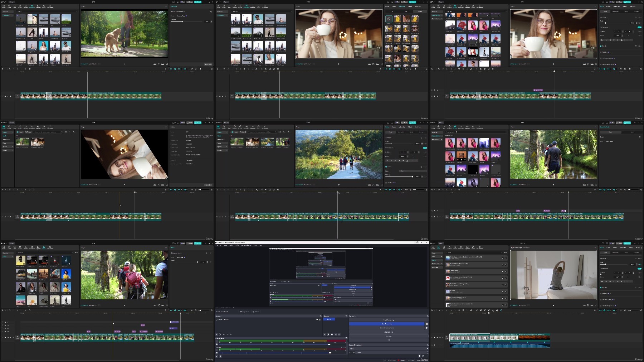This screenshot has width=644, height=362.
Task: Click Apply to all in dog-preview transition panel
Action: 208,64
